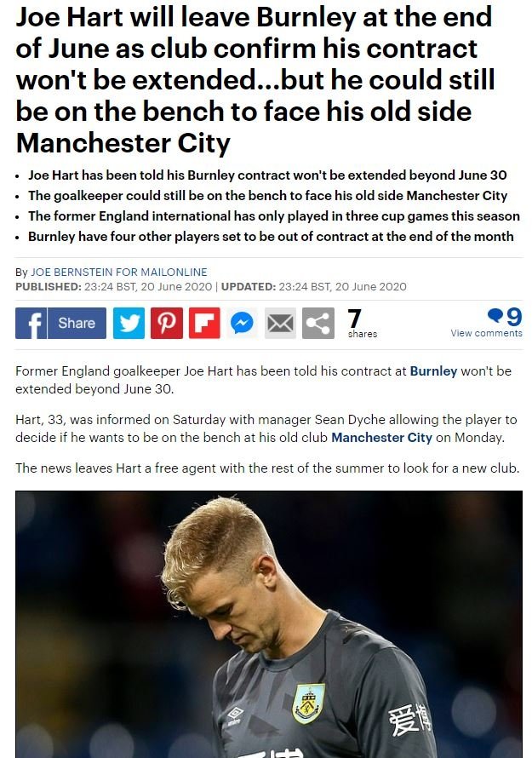Open author Joe Bernstein for MailOnline link
This screenshot has height=758, width=532.
coord(119,273)
